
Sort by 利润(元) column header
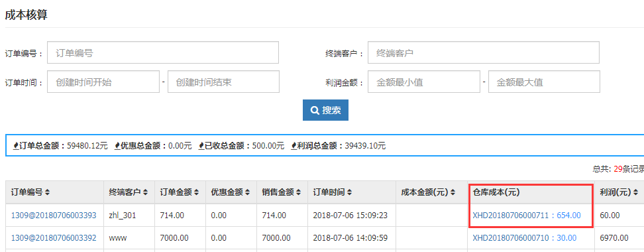(619, 192)
